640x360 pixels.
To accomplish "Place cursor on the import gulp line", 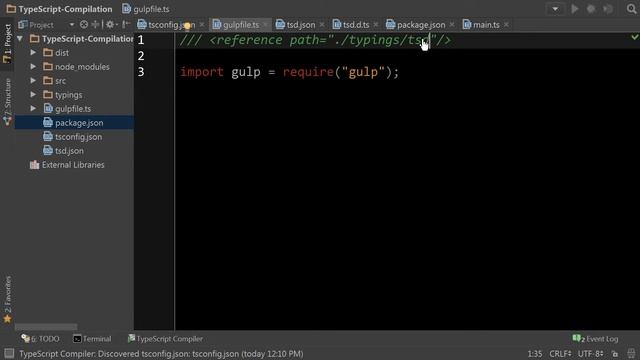I will (289, 72).
